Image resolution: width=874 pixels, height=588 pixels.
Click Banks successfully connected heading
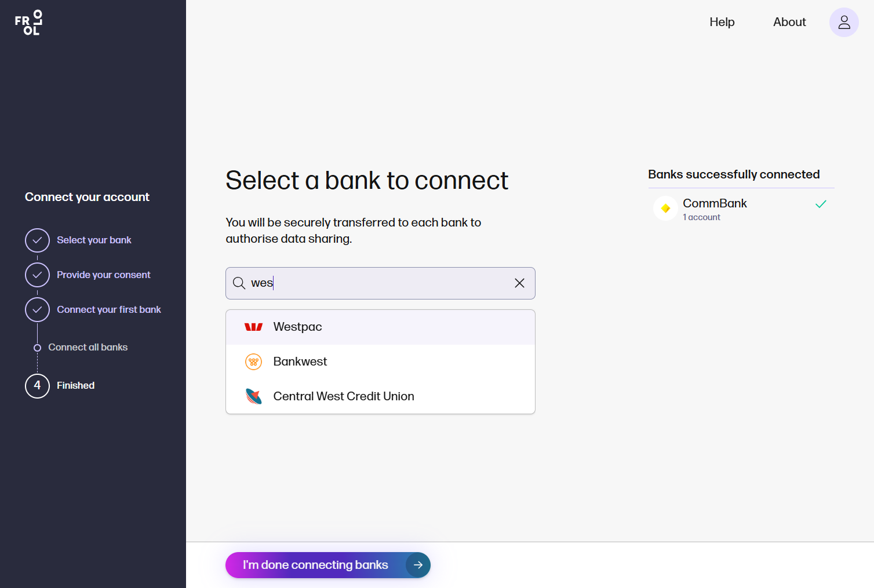point(734,174)
